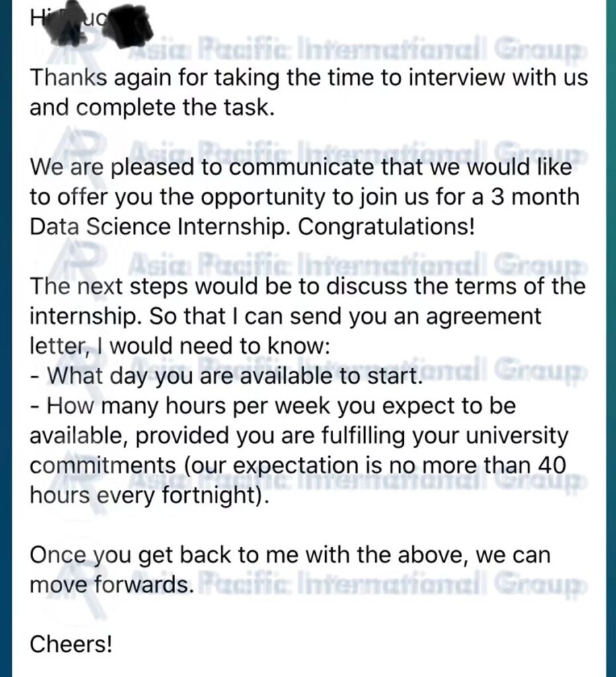Viewport: 616px width, 677px height.
Task: Click the watermark text after "move forwards."
Action: [x=390, y=584]
